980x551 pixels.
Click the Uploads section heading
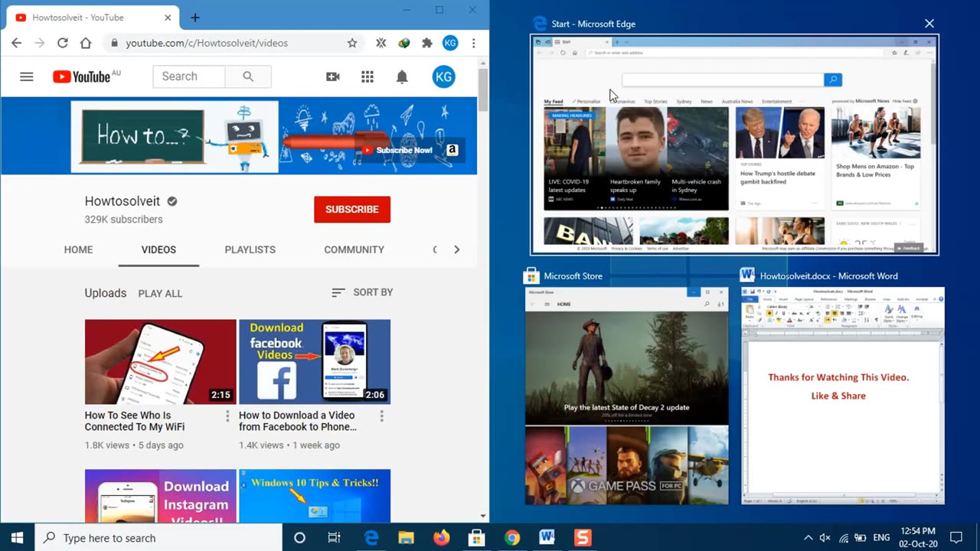pos(106,293)
